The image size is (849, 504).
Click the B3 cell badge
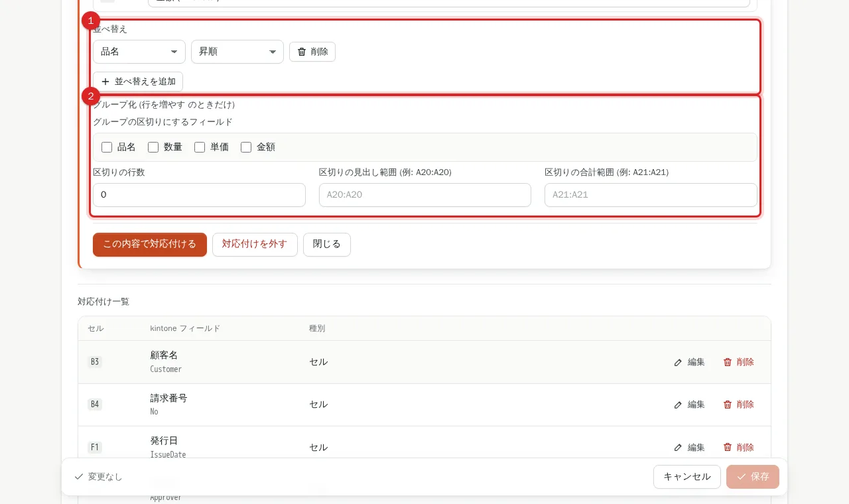(x=95, y=362)
